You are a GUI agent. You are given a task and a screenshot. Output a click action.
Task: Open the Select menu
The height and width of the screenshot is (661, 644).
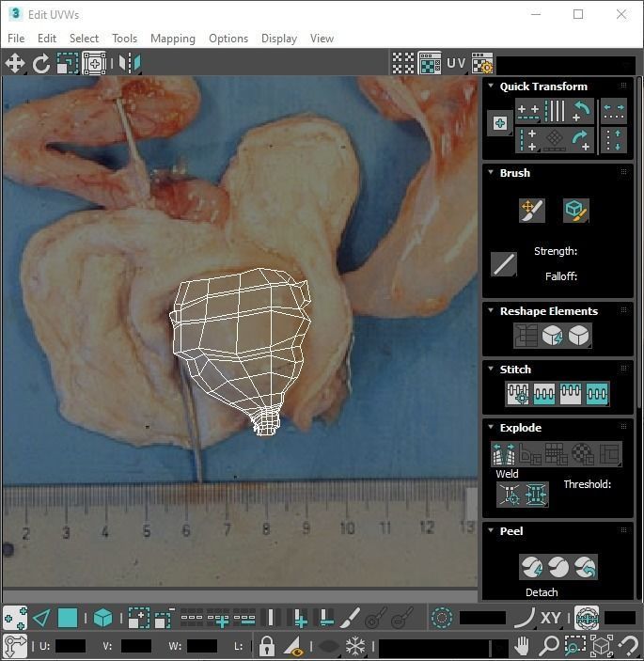point(84,39)
